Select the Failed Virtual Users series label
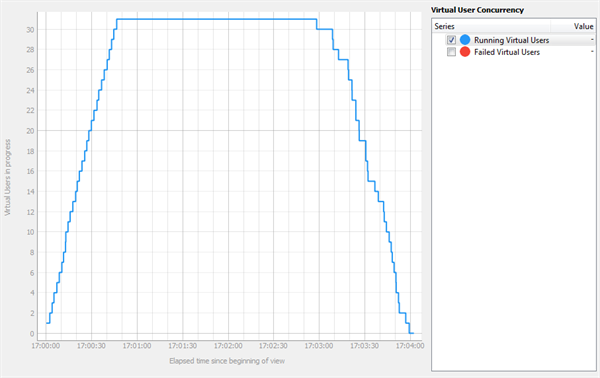Screen dimensions: 600x378 (507, 52)
